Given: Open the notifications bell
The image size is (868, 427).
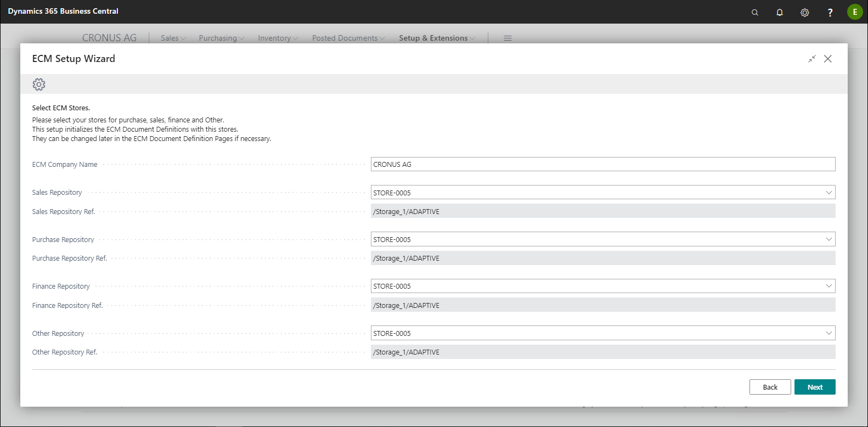Looking at the screenshot, I should [780, 12].
